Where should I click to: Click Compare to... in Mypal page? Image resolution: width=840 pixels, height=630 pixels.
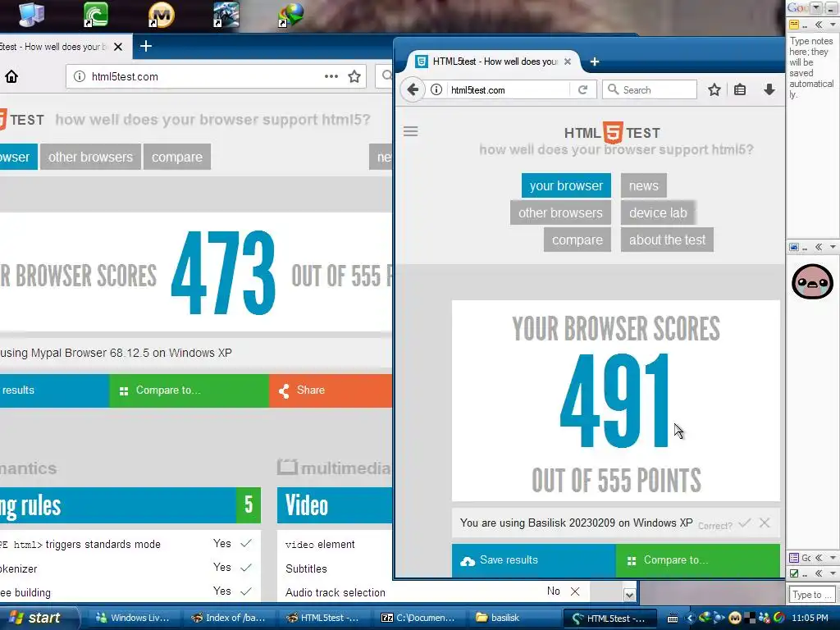(189, 390)
